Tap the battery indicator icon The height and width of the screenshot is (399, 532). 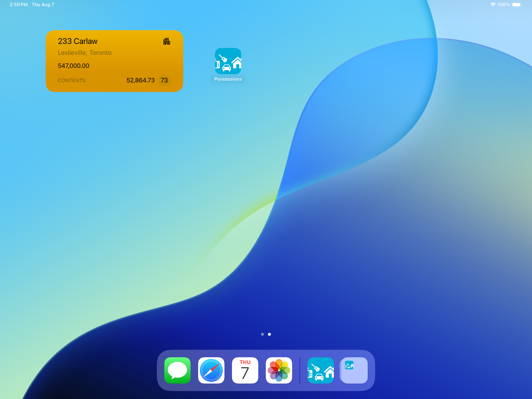pyautogui.click(x=517, y=5)
